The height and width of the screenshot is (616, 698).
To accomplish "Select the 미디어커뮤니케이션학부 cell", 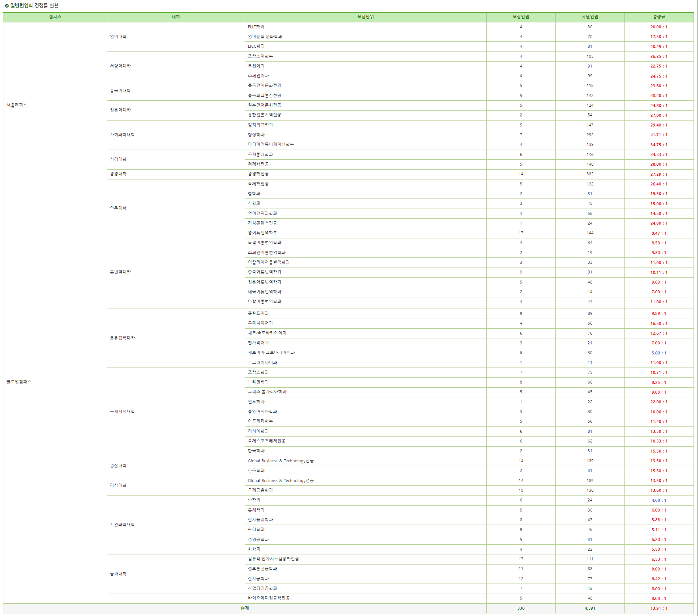I will [x=365, y=144].
